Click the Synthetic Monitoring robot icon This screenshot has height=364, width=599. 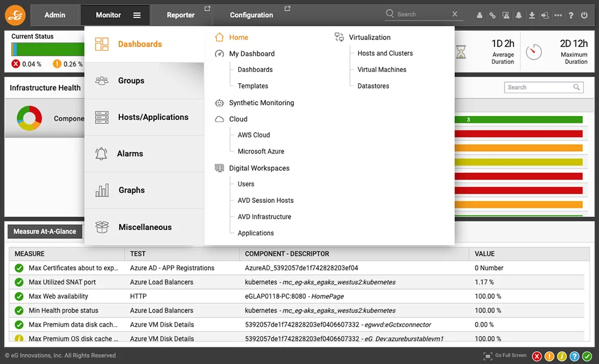220,103
